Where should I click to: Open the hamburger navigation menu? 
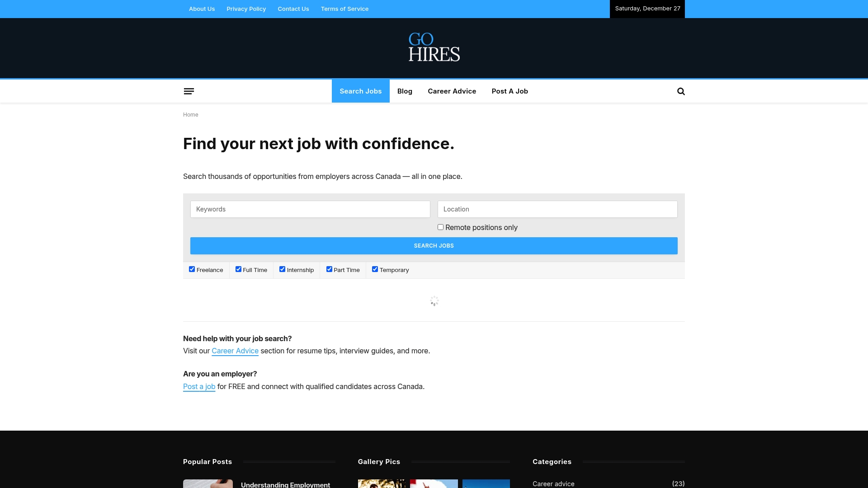[189, 91]
